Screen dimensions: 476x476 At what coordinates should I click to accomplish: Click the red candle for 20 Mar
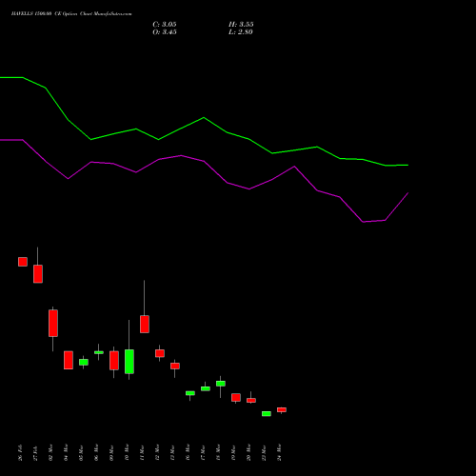251,401
